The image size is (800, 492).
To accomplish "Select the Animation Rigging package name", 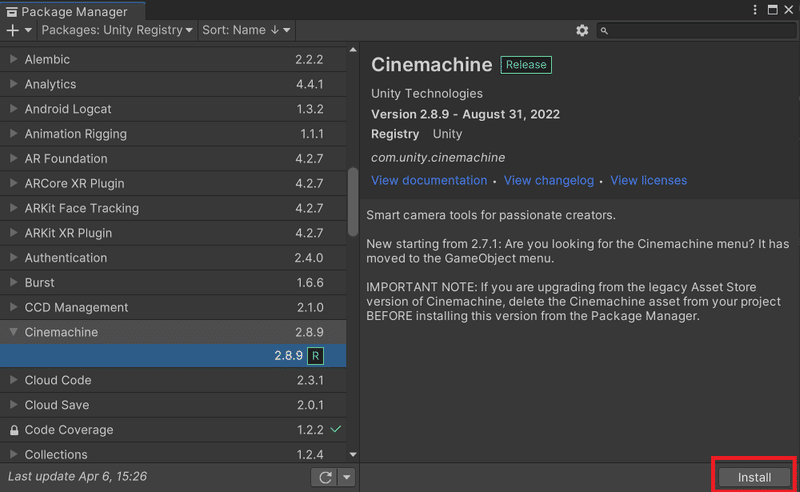I will click(x=76, y=134).
